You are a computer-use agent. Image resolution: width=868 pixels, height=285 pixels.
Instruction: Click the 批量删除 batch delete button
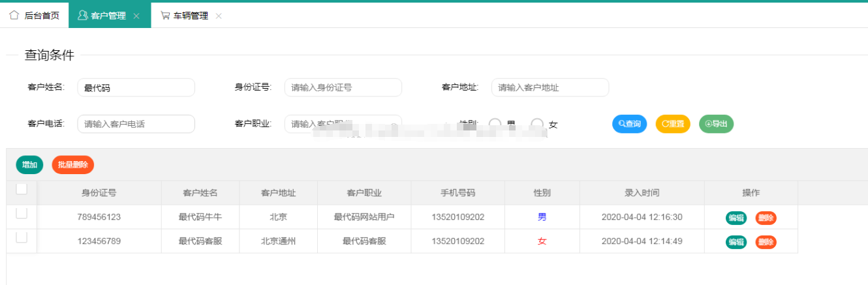73,165
